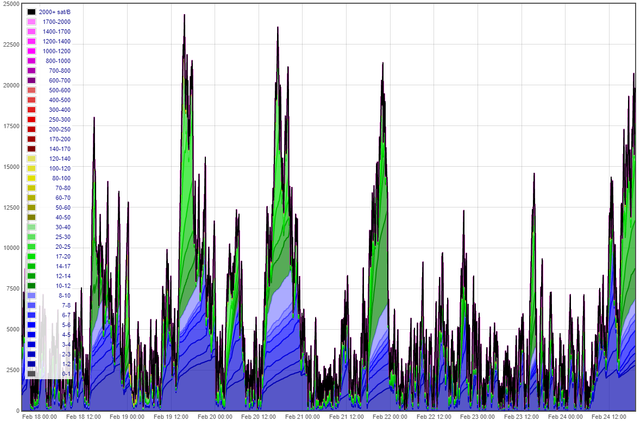The height and width of the screenshot is (424, 640).
Task: Click the Feb 18 12:00 axis label
Action: (x=83, y=417)
